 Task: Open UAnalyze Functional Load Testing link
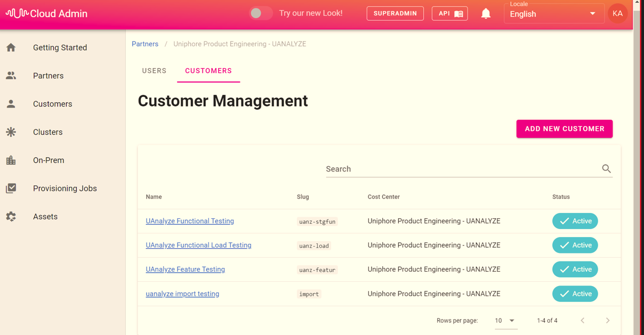click(198, 245)
